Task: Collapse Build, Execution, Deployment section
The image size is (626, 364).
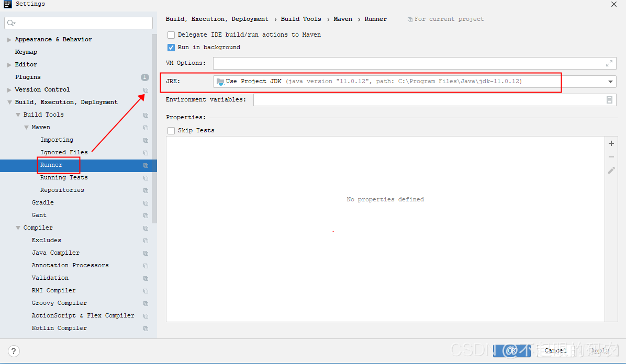Action: [9, 102]
